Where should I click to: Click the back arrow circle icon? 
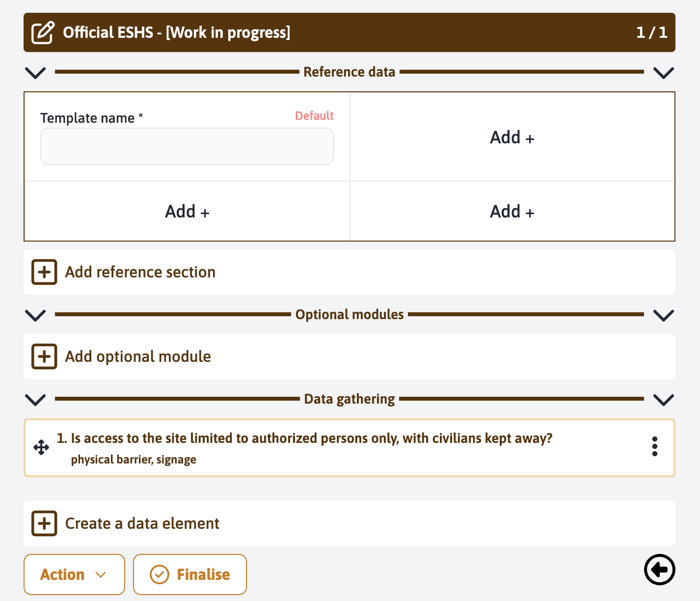[x=659, y=570]
